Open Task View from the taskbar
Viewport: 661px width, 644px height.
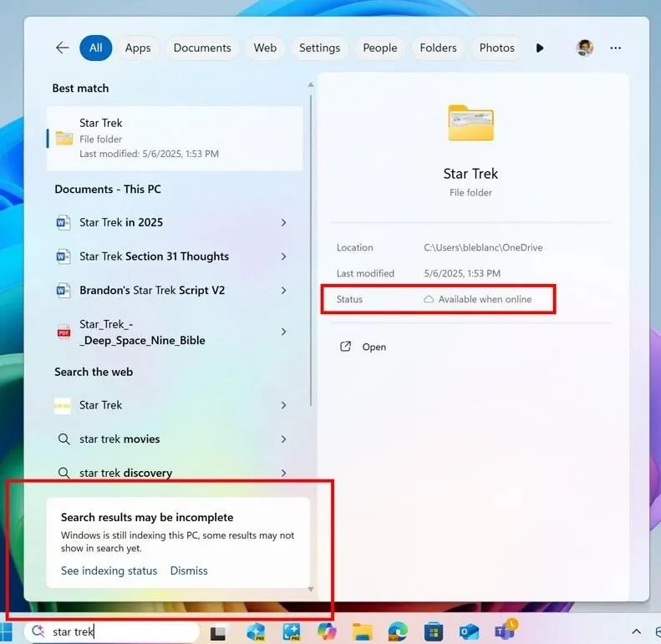[217, 632]
